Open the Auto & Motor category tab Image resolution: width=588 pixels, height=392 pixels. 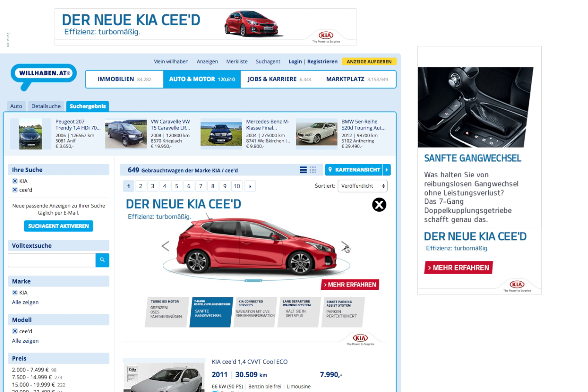(x=202, y=79)
